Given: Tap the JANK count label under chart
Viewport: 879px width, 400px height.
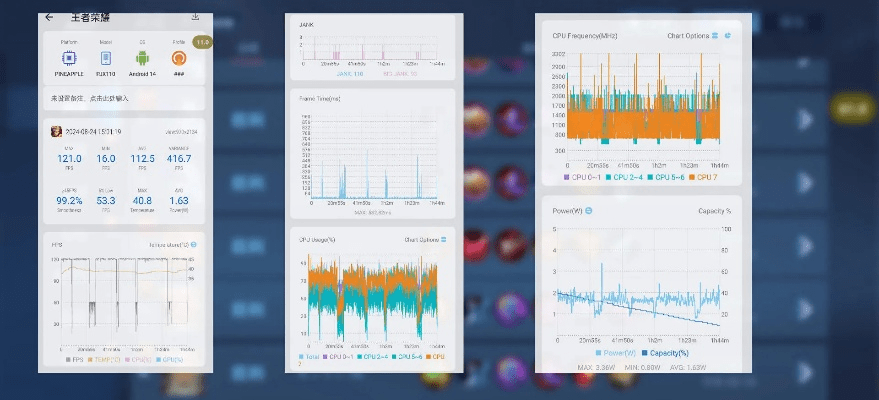Looking at the screenshot, I should pos(350,74).
